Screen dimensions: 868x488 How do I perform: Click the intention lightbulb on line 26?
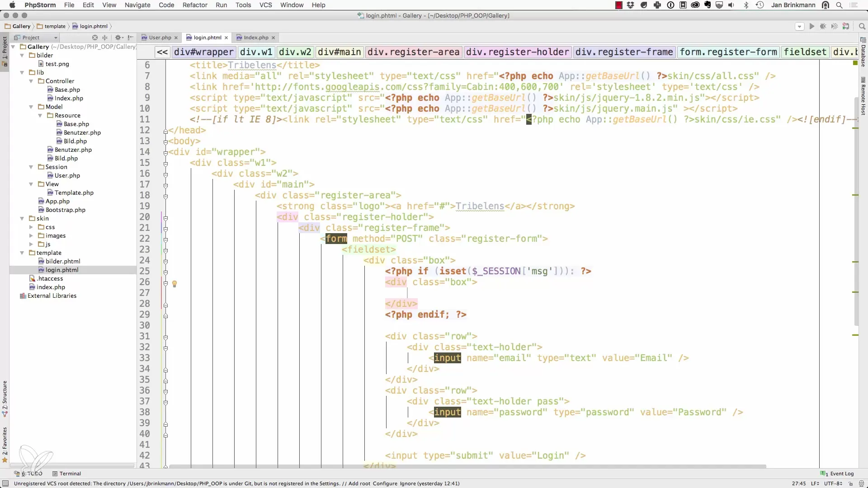175,284
